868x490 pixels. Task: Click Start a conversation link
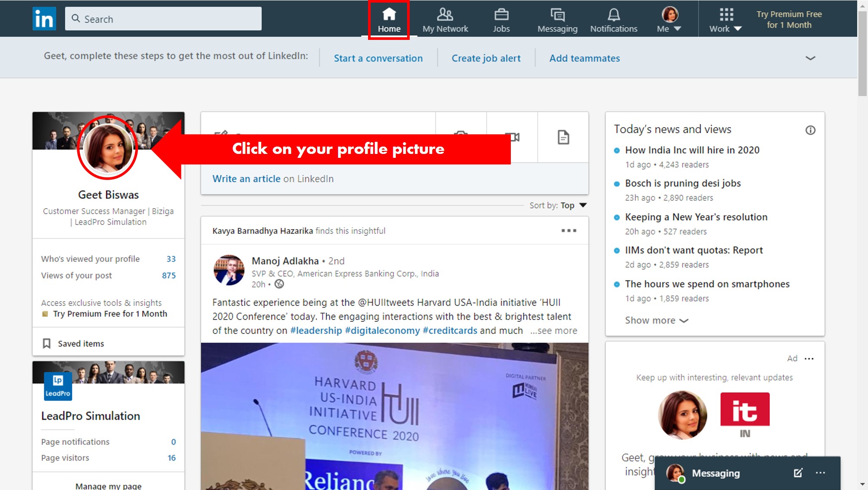tap(378, 58)
